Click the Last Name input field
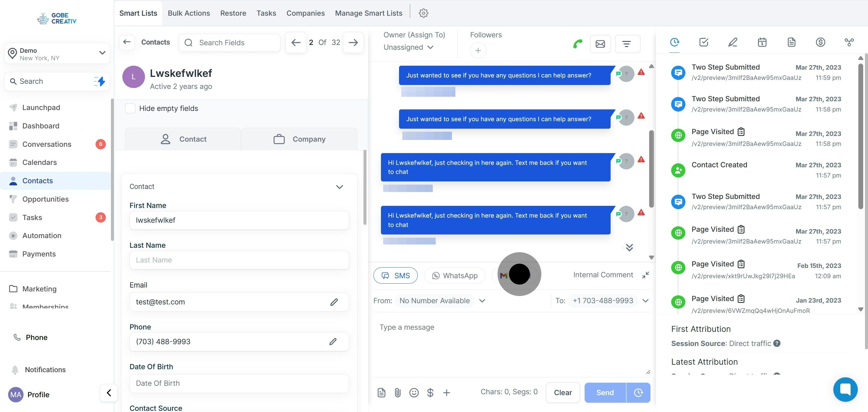The width and height of the screenshot is (868, 412). tap(239, 260)
